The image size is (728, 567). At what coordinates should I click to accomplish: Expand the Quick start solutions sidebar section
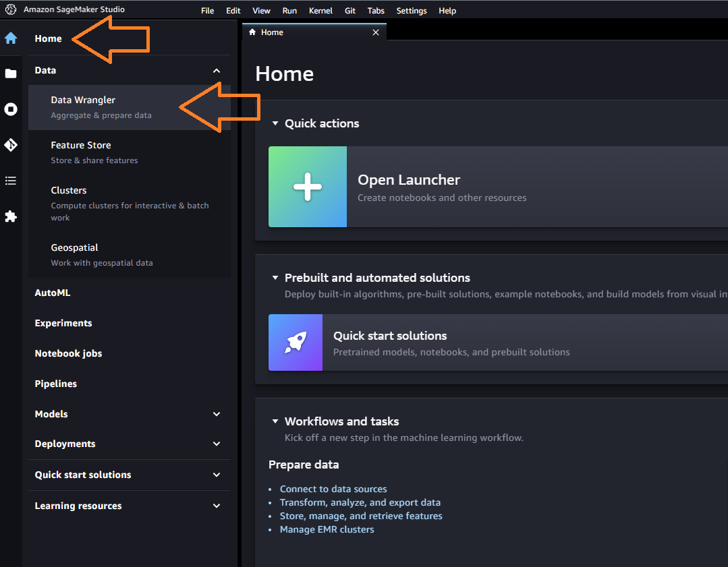pos(217,475)
